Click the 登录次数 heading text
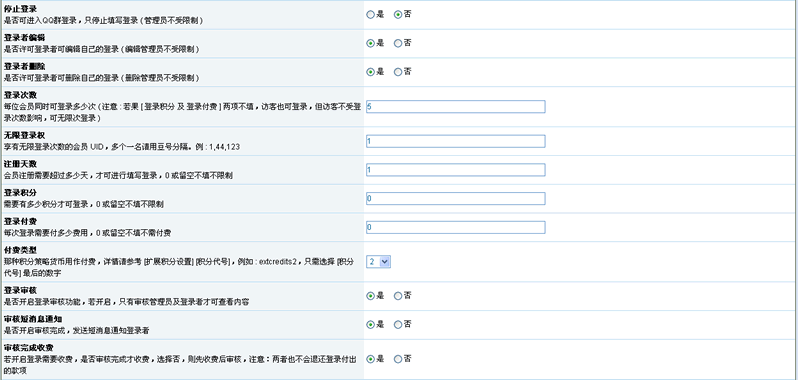 (20, 95)
